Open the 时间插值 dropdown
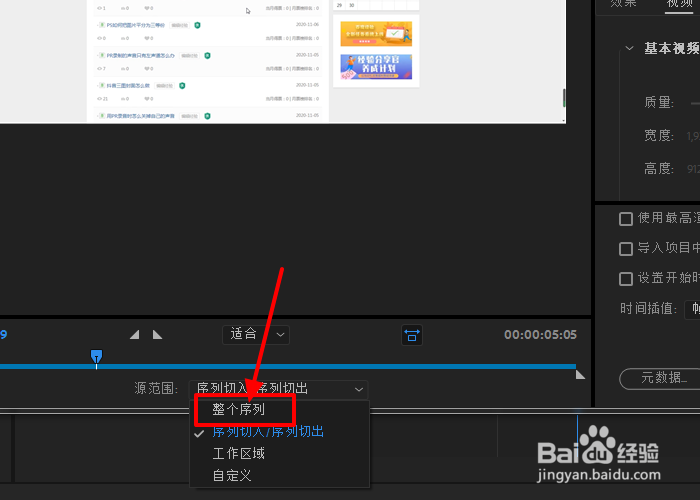This screenshot has width=700, height=500. [692, 309]
